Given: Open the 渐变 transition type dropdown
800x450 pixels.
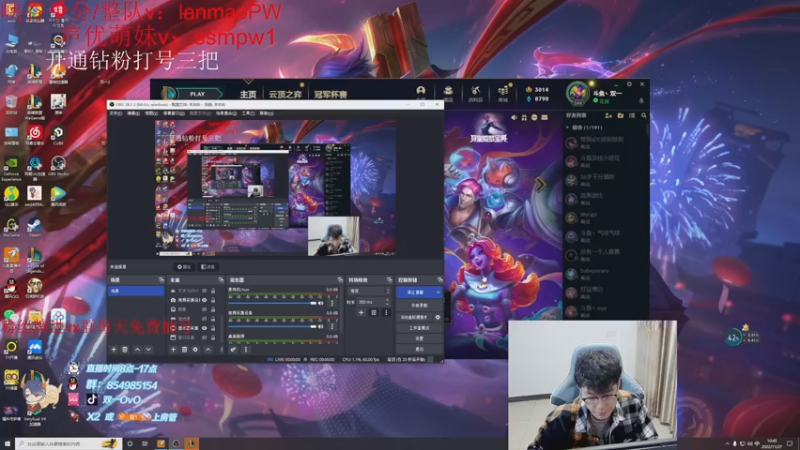Looking at the screenshot, I should (x=369, y=291).
